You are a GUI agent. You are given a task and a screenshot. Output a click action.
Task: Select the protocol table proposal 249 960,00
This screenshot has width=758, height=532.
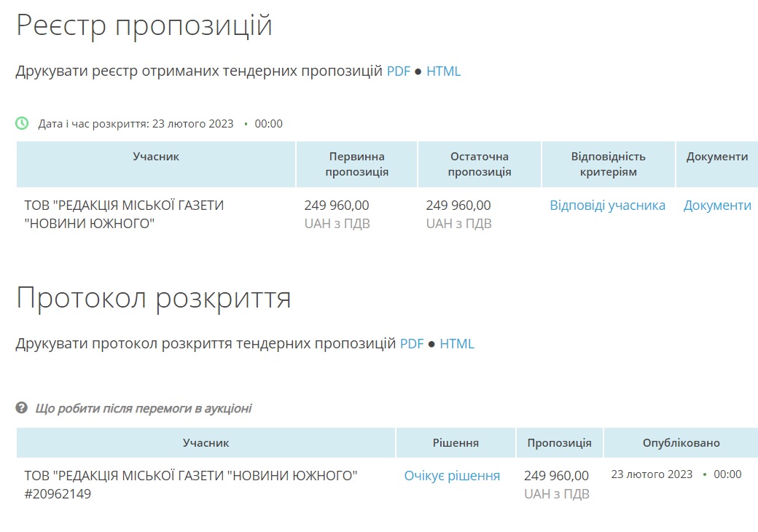click(x=556, y=476)
